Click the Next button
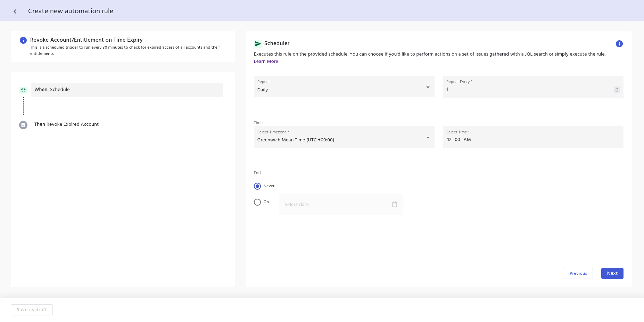The image size is (644, 322). click(612, 273)
